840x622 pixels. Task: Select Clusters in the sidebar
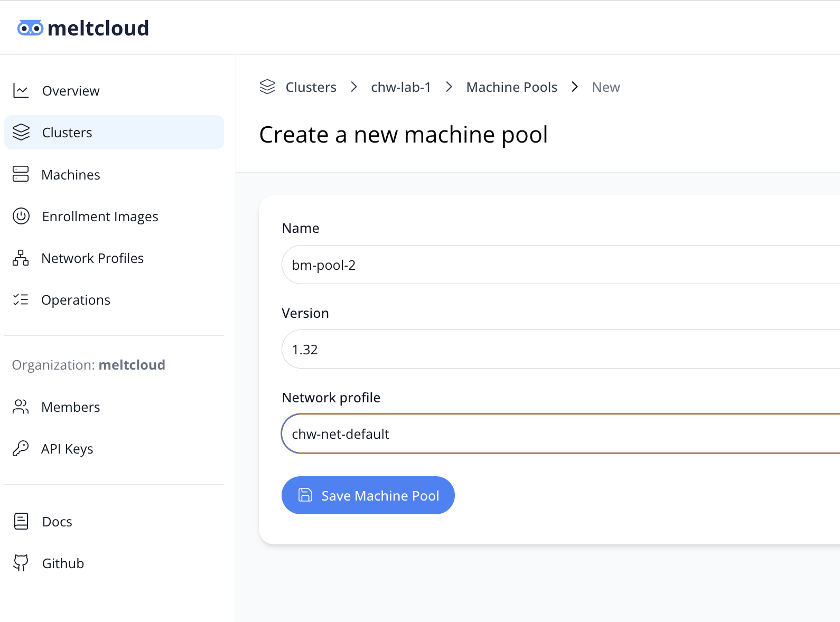(114, 133)
